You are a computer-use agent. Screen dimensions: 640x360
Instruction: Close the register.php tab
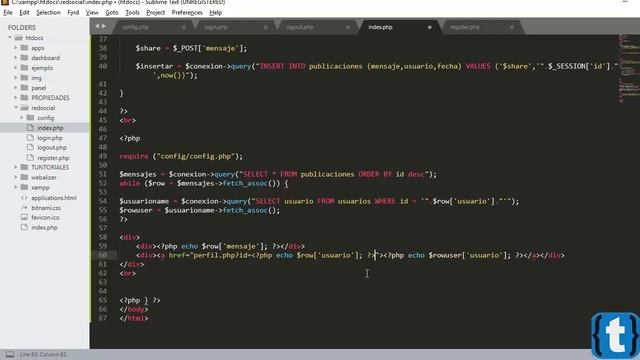click(x=511, y=27)
